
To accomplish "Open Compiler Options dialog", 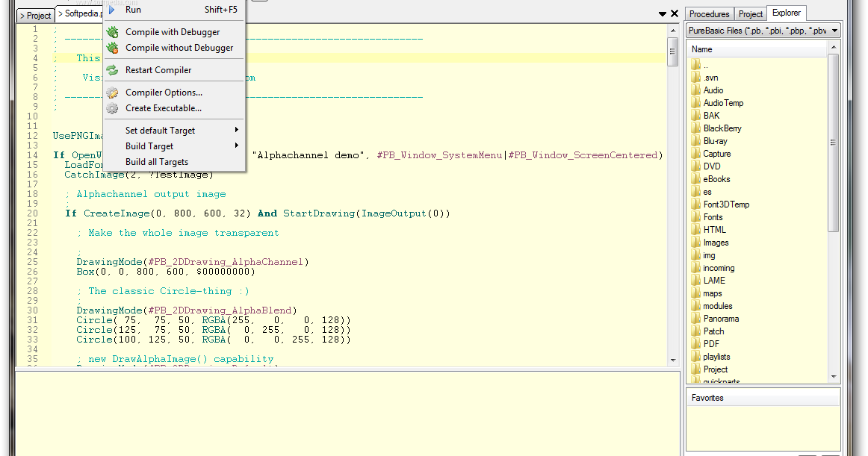I will pyautogui.click(x=174, y=93).
